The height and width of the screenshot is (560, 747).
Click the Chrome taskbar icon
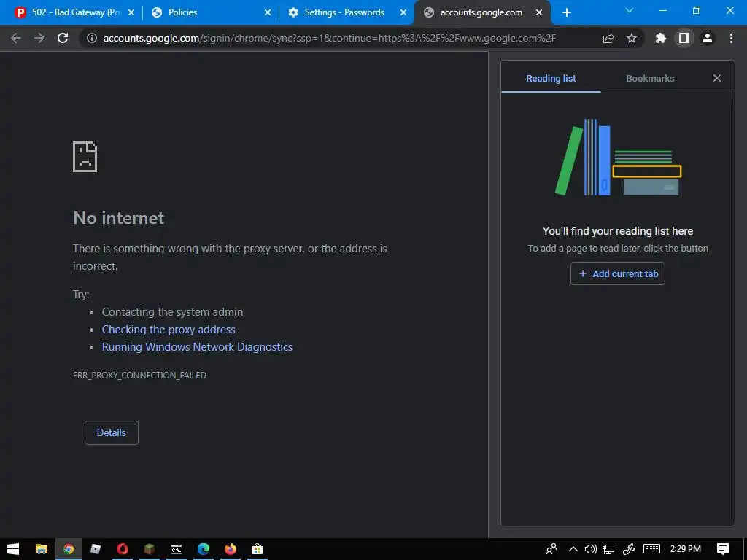pyautogui.click(x=69, y=549)
